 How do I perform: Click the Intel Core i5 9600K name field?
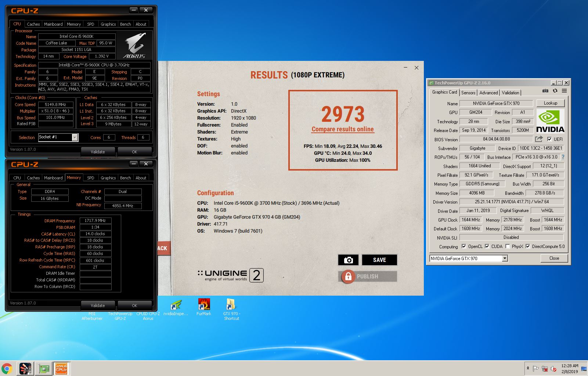coord(77,37)
